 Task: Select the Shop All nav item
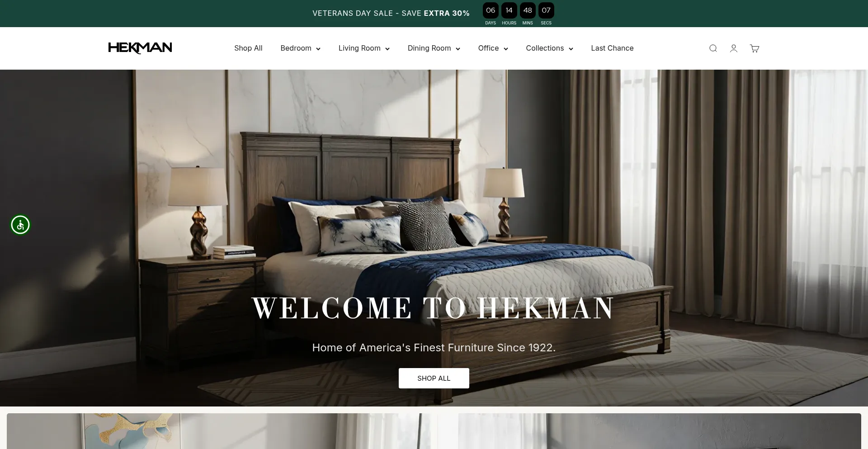pyautogui.click(x=248, y=48)
